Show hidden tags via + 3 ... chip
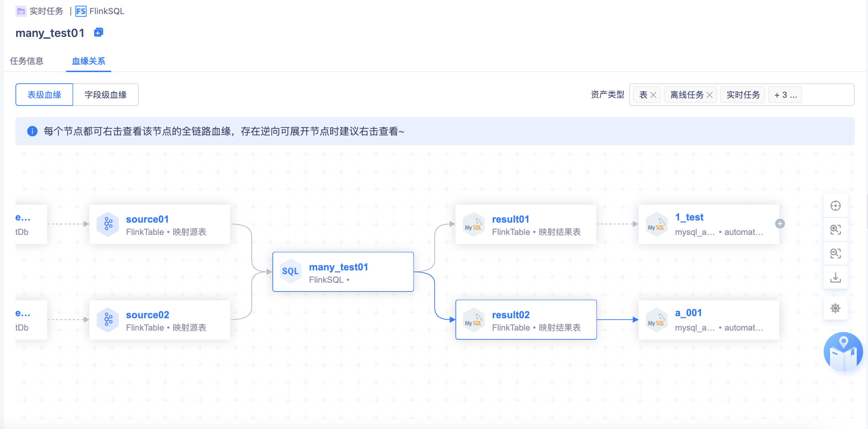This screenshot has height=429, width=868. click(785, 95)
